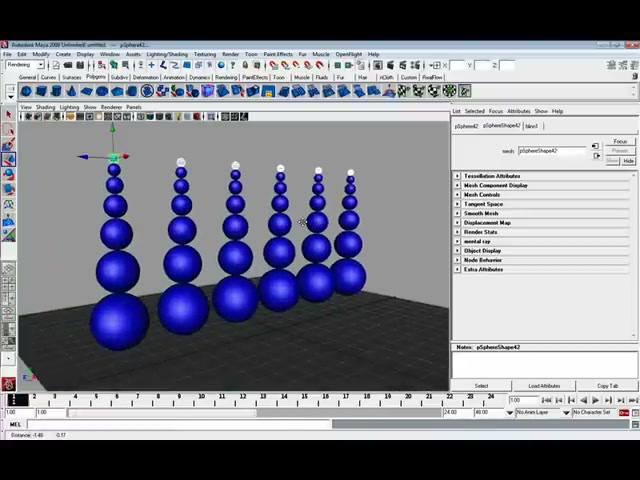Expand the Node Behavior section
The height and width of the screenshot is (480, 640).
(x=457, y=260)
